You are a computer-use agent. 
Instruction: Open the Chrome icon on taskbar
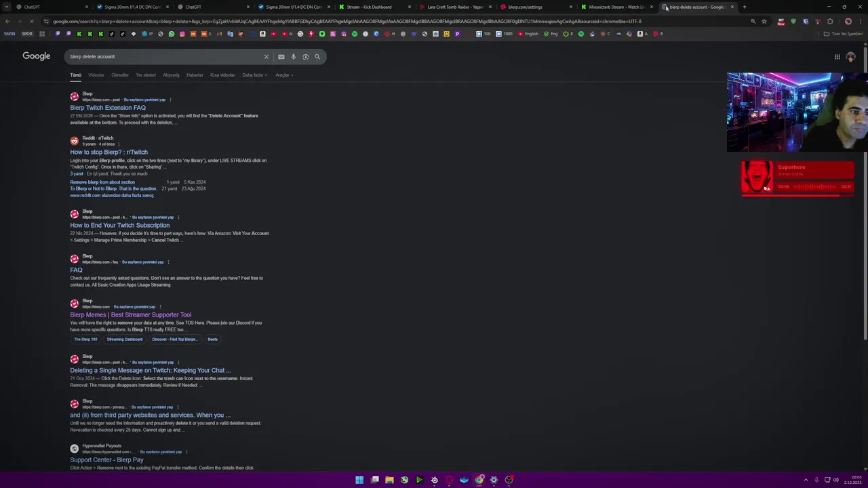(479, 480)
